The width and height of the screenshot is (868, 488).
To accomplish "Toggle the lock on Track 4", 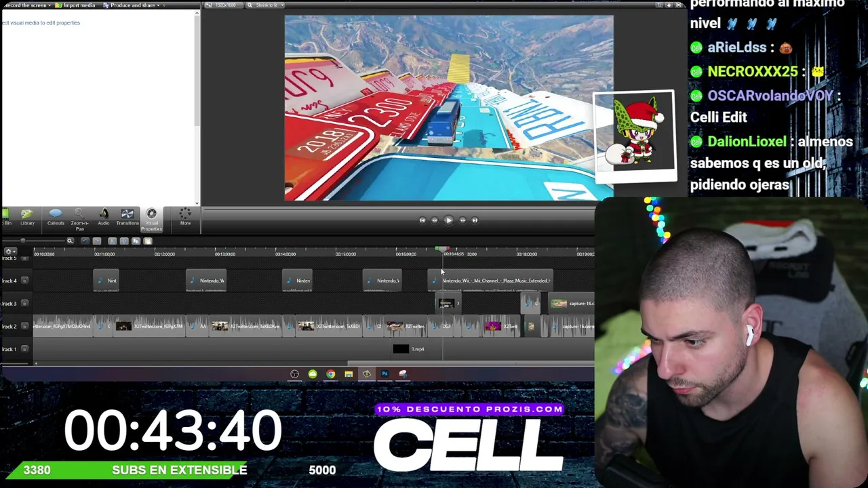I will [x=25, y=281].
